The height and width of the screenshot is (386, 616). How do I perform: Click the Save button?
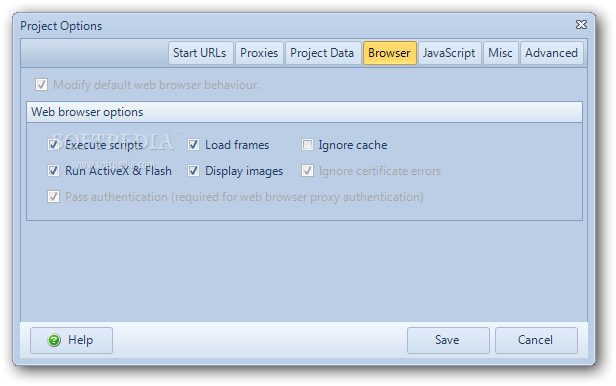[448, 340]
